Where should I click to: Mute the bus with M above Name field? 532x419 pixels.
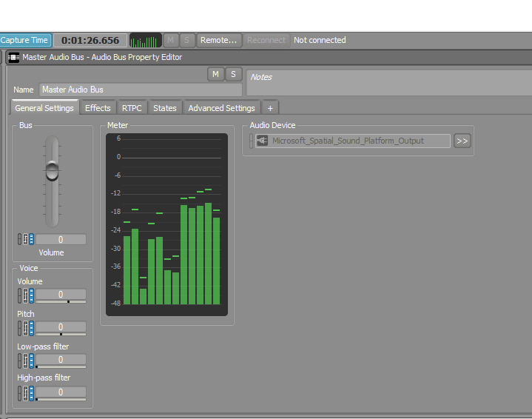[215, 74]
